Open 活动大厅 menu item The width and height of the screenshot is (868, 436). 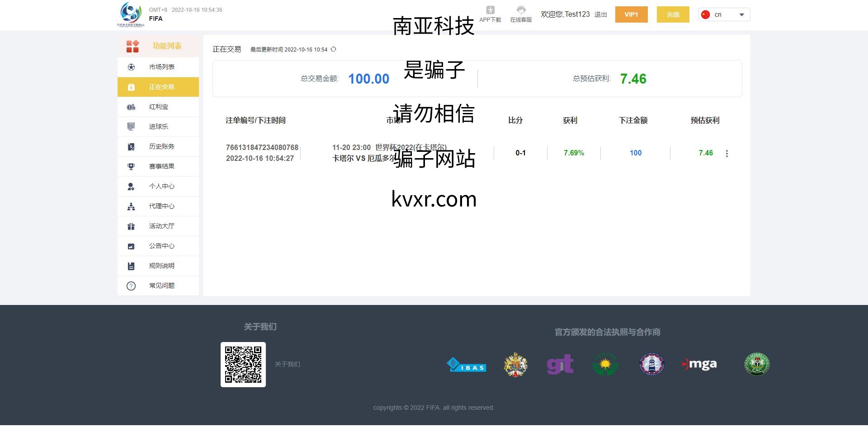click(158, 226)
